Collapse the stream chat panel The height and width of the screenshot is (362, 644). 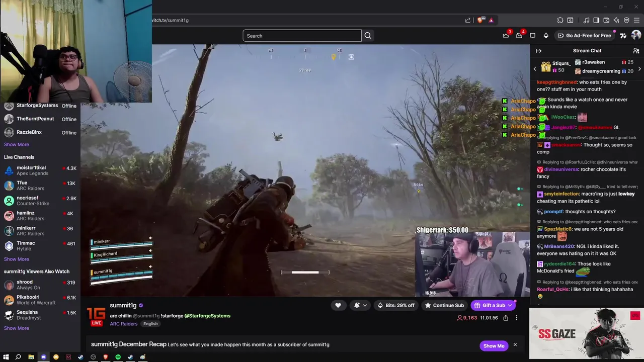click(x=538, y=51)
